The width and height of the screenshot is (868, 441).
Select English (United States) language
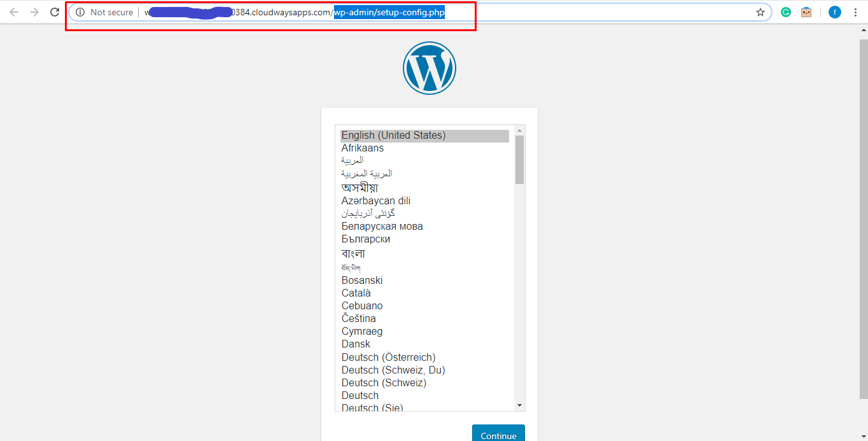click(x=424, y=136)
